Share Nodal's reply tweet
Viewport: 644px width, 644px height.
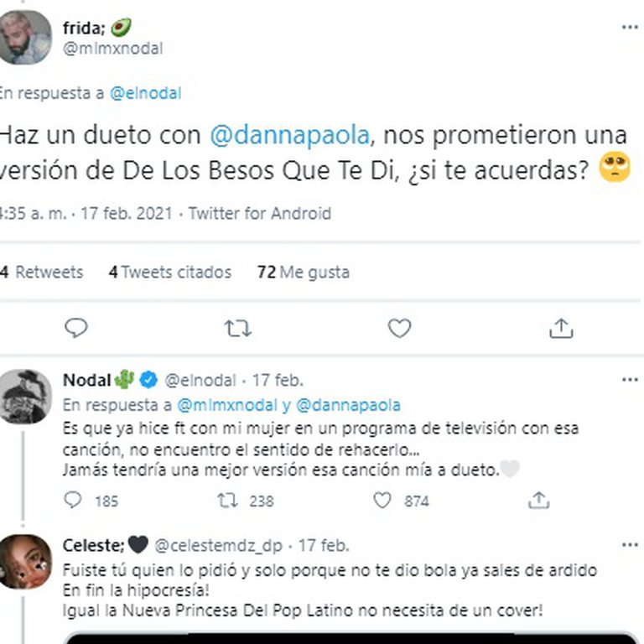click(x=538, y=501)
